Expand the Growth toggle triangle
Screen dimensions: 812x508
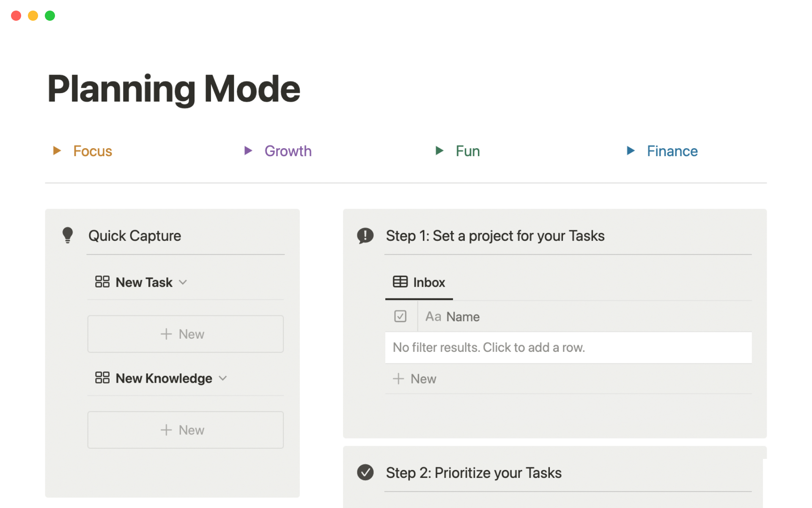tap(248, 151)
